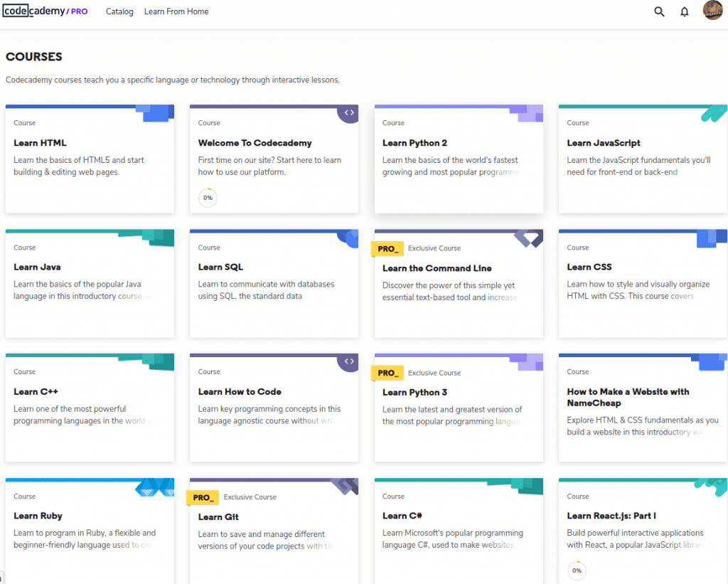Open the Learn Ruby course
This screenshot has height=584, width=728.
tap(90, 531)
